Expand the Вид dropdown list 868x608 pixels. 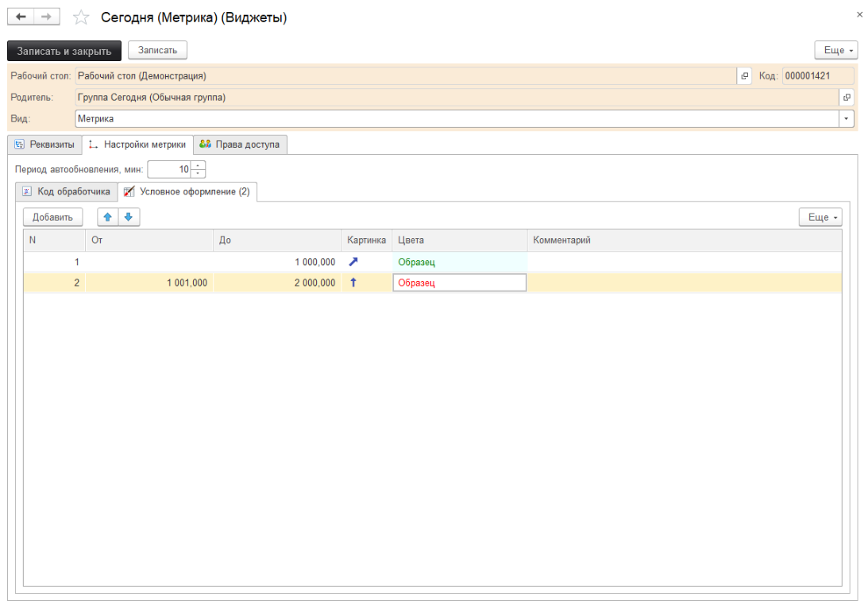click(847, 118)
